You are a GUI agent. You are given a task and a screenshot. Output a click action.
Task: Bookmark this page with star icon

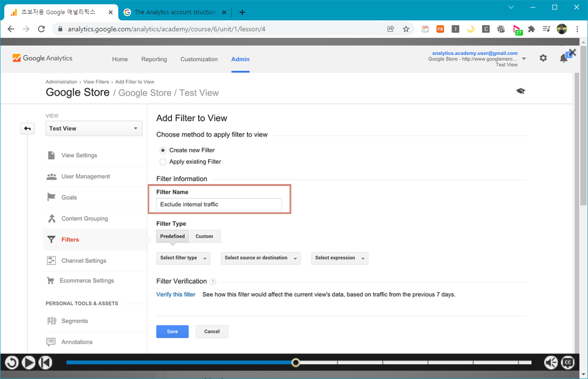(406, 29)
